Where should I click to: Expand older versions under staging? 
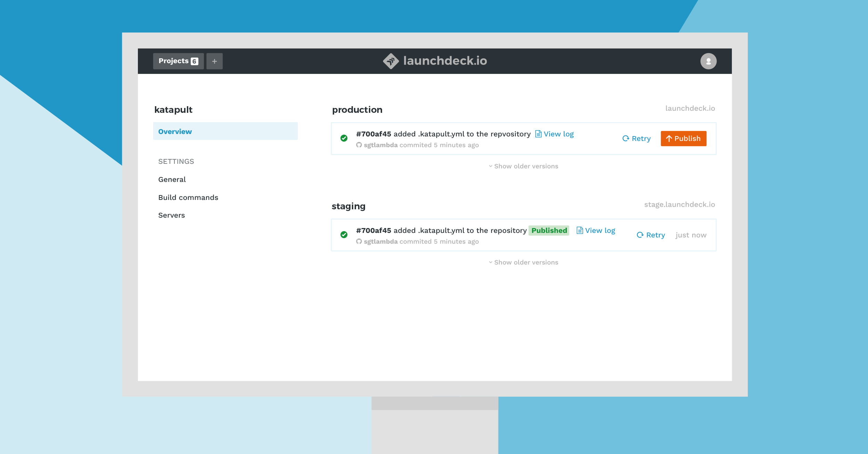[523, 262]
